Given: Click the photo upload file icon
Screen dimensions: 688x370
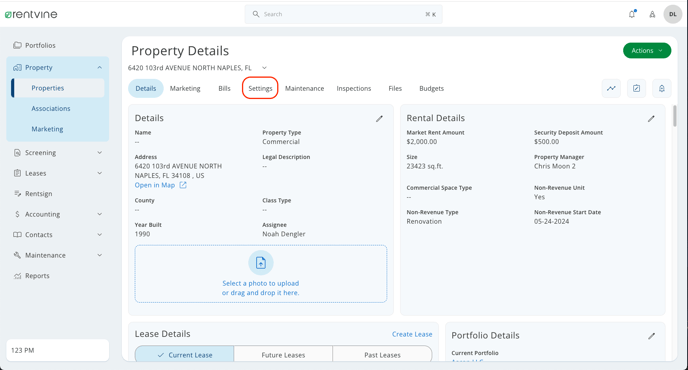Looking at the screenshot, I should click(x=261, y=263).
